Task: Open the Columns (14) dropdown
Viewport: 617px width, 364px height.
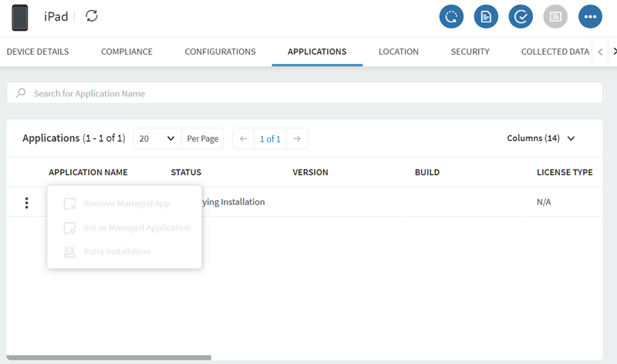Action: click(541, 139)
